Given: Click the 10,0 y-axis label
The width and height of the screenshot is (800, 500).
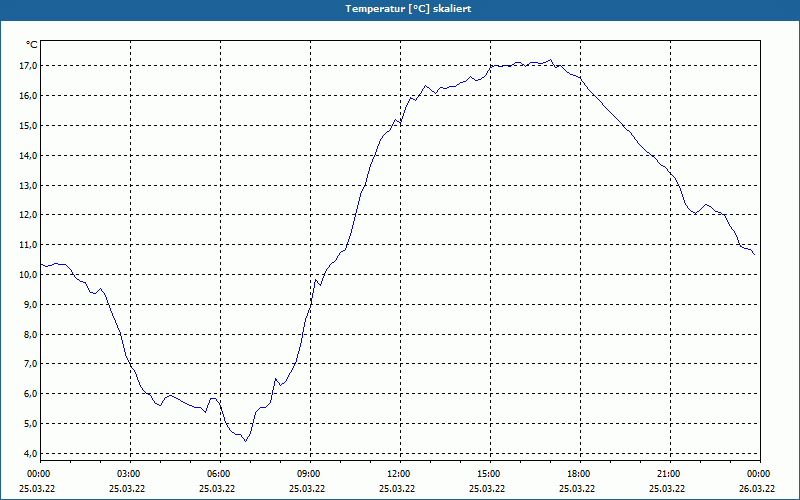Looking at the screenshot, I should [28, 274].
